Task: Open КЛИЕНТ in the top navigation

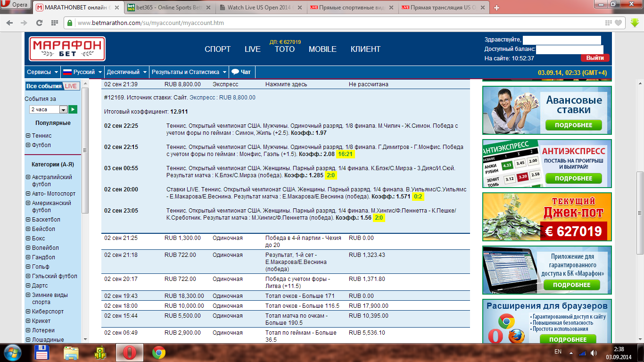Action: [365, 49]
